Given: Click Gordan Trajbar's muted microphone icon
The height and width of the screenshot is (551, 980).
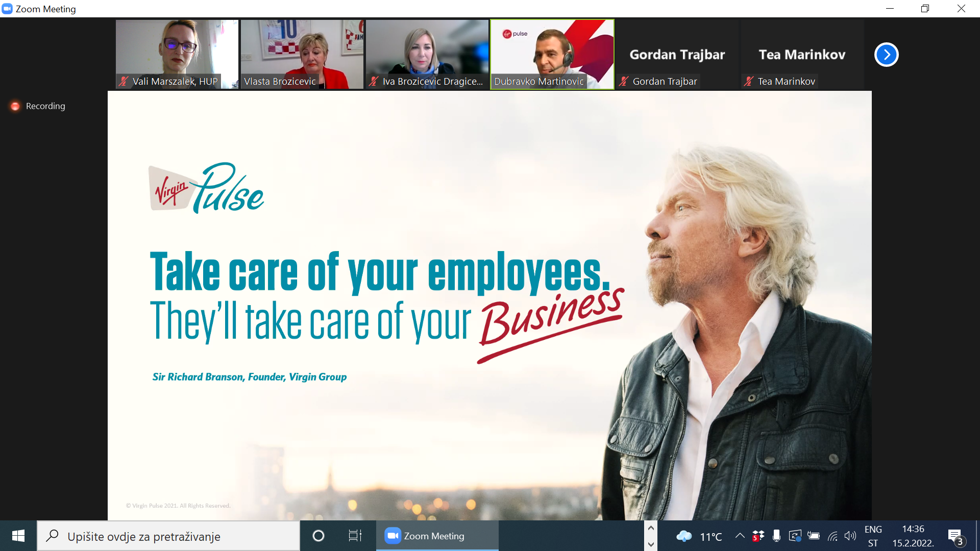Looking at the screenshot, I should (x=624, y=81).
